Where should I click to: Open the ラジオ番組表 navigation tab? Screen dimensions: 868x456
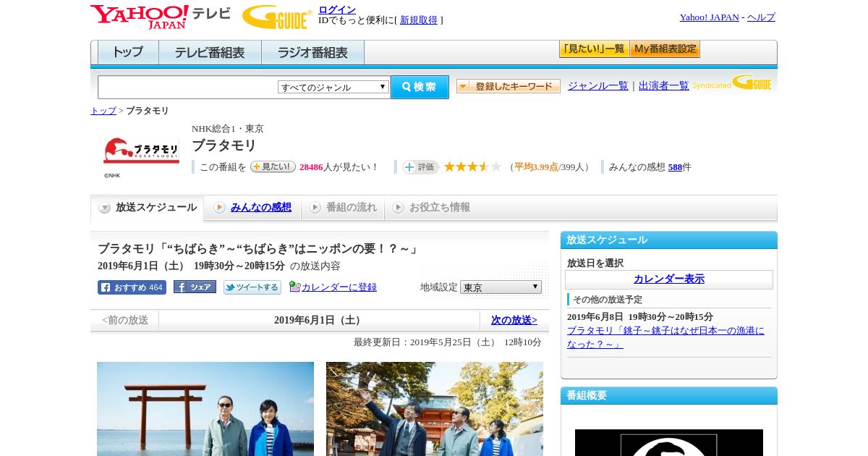tap(312, 53)
